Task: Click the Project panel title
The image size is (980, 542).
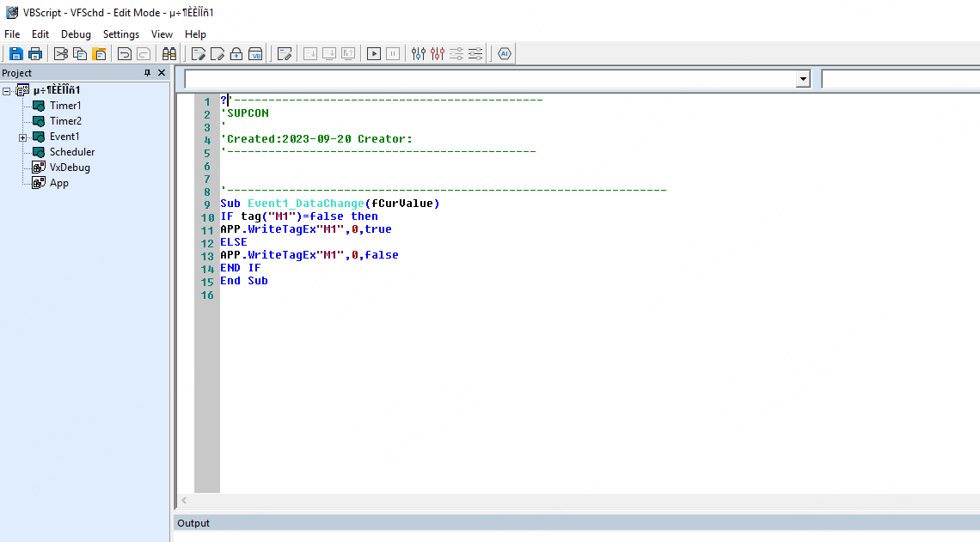Action: (17, 73)
